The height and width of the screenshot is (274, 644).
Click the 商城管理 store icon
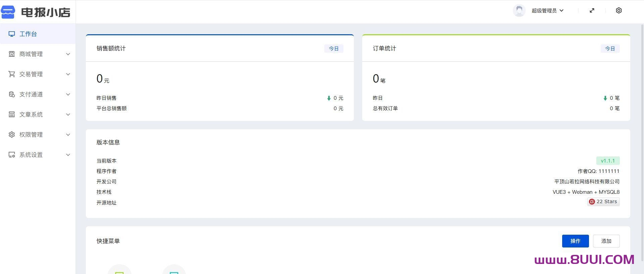(x=12, y=54)
